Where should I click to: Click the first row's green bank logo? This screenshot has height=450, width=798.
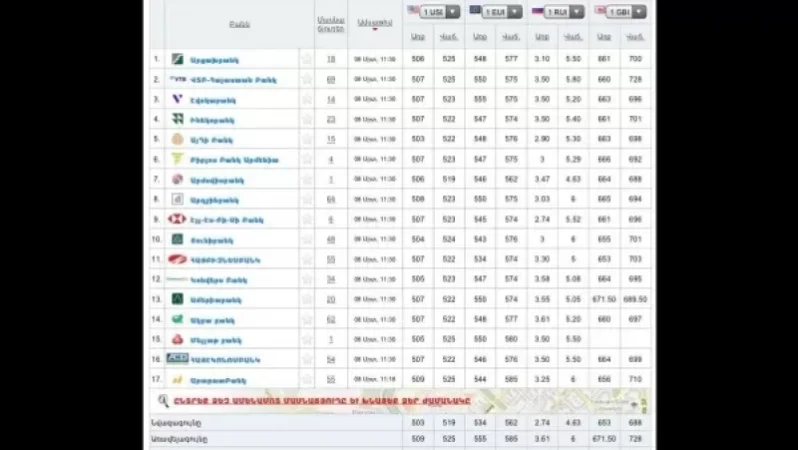pyautogui.click(x=178, y=59)
